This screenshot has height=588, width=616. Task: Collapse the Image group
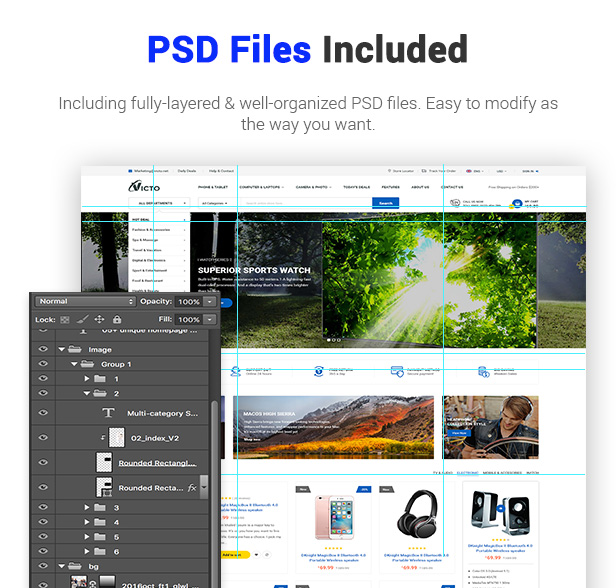(x=62, y=349)
